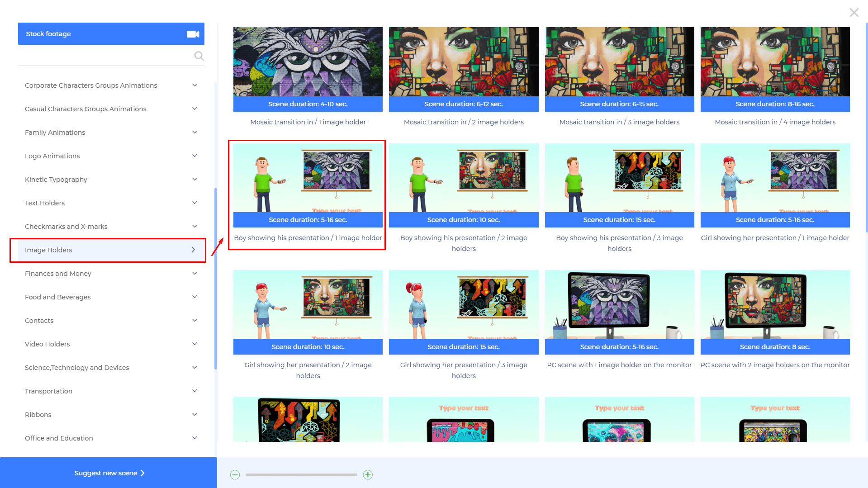Viewport: 868px width, 488px height.
Task: Click the search magnifier icon
Action: (x=199, y=56)
